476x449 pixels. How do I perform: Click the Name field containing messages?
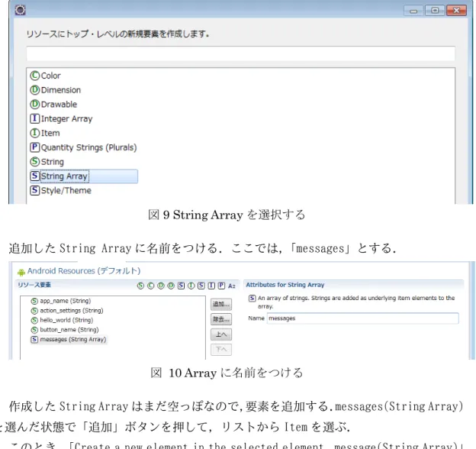tap(363, 318)
